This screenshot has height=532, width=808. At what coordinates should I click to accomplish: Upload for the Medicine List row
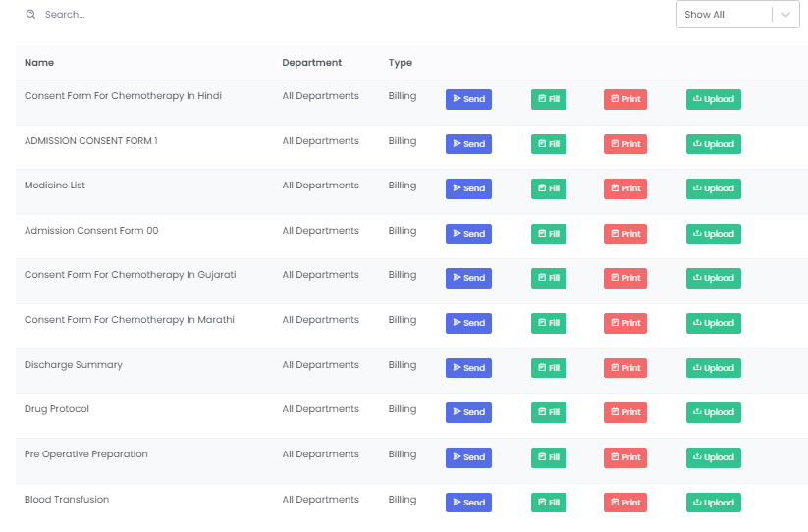pos(713,188)
